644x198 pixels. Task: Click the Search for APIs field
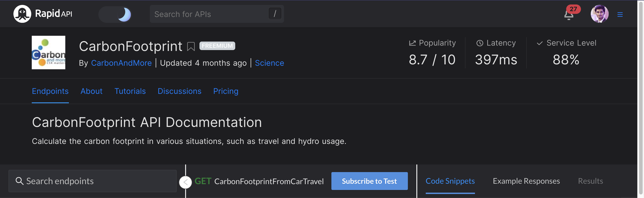tap(216, 14)
